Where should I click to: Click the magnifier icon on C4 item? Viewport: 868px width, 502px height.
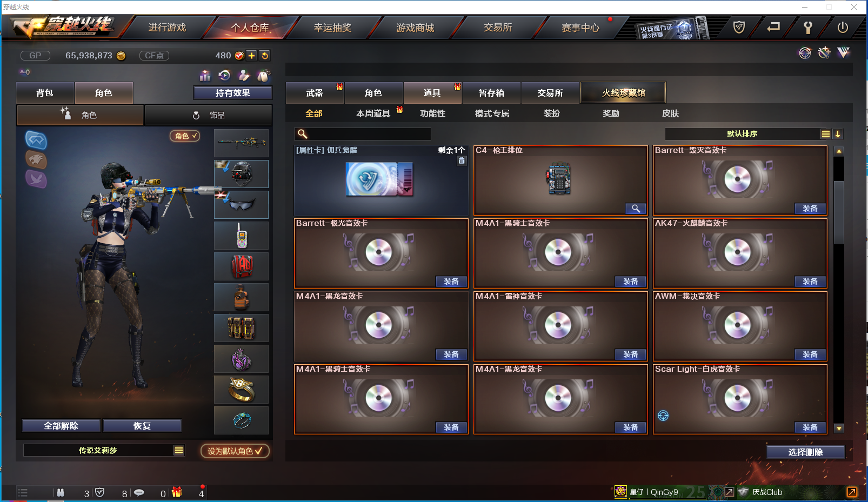(636, 209)
